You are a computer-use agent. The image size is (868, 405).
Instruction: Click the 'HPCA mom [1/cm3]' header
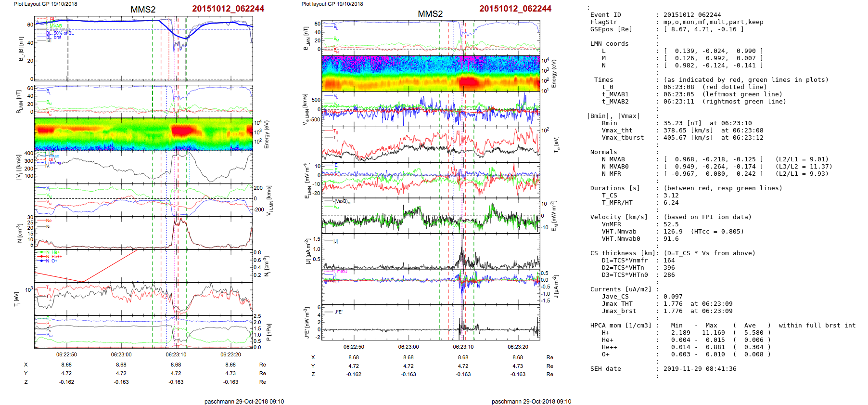coord(621,326)
